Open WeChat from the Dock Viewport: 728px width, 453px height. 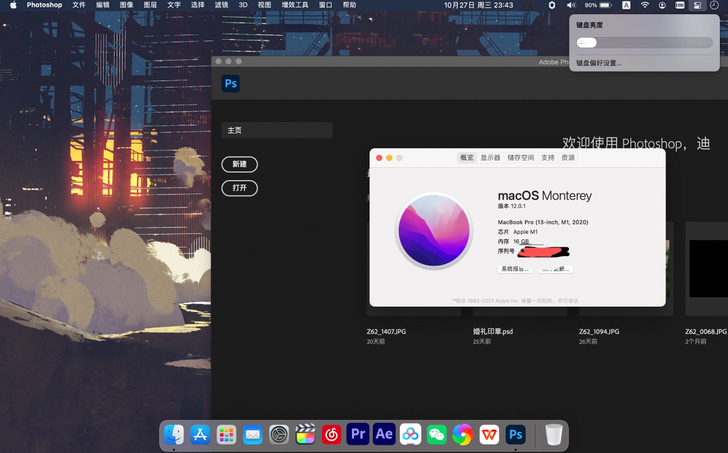click(436, 434)
